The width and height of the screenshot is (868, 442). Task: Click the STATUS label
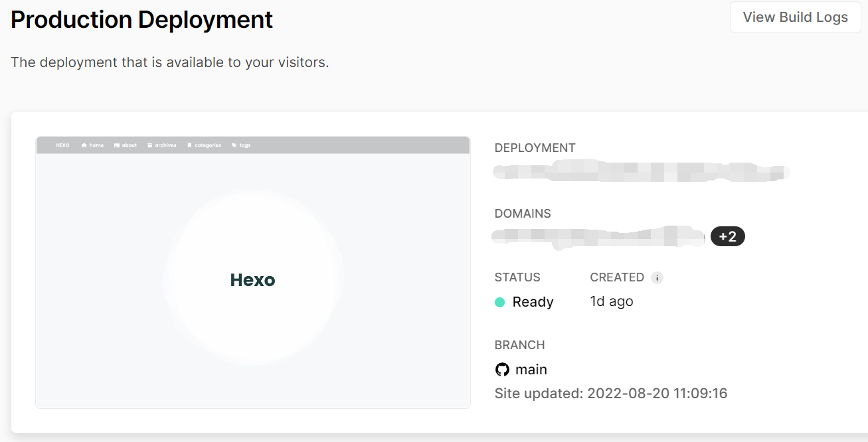[517, 277]
